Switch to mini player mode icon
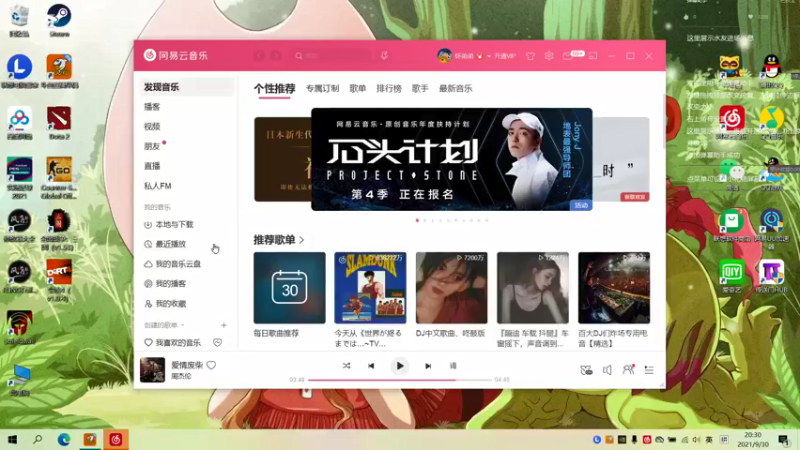 (593, 56)
